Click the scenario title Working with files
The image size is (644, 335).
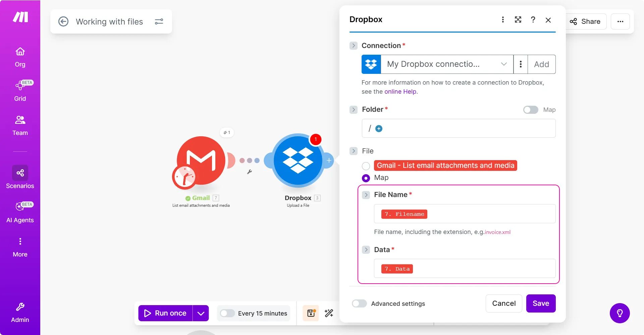109,21
